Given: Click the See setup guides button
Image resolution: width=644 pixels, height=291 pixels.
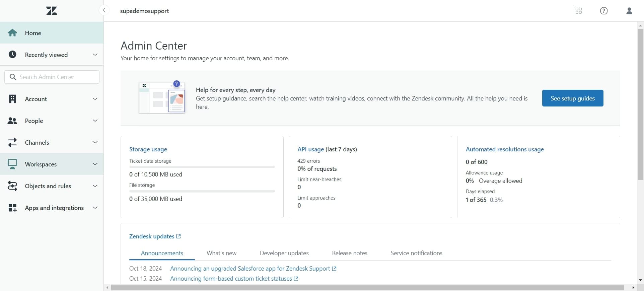Looking at the screenshot, I should tap(573, 98).
